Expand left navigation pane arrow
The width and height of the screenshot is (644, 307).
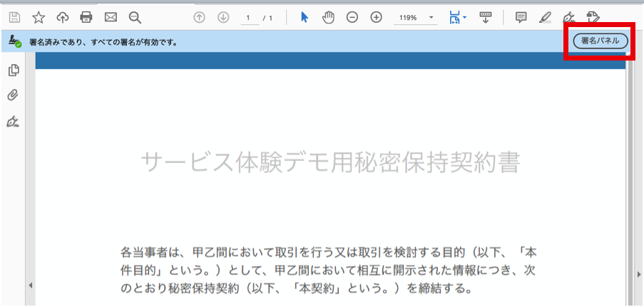point(30,285)
